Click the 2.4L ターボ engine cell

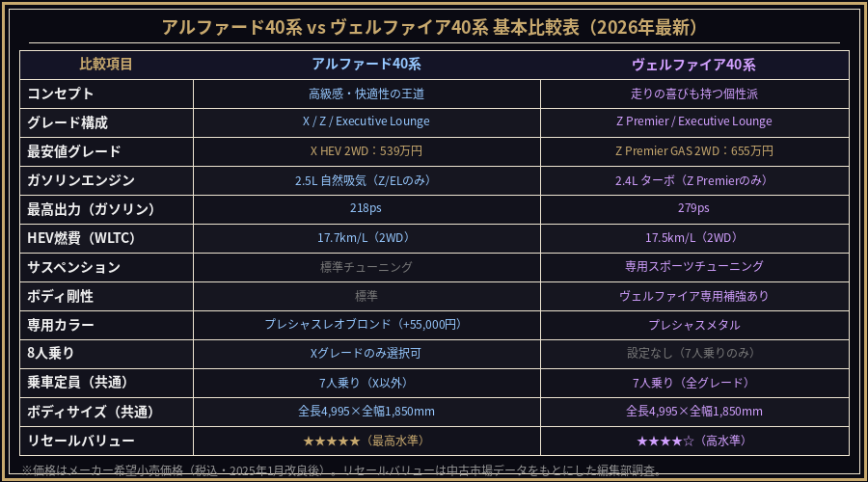(x=693, y=180)
